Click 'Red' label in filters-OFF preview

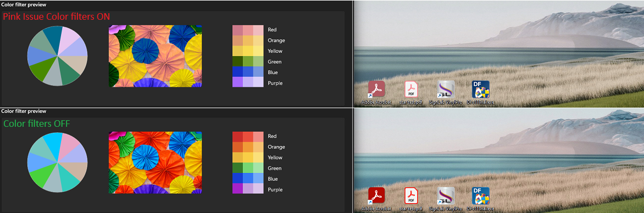pos(272,136)
